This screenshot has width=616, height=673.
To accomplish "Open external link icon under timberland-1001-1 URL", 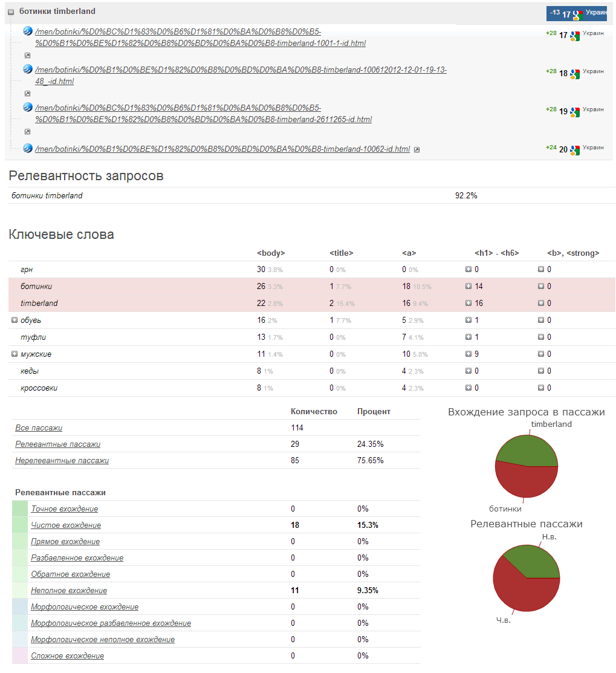I will tap(27, 56).
